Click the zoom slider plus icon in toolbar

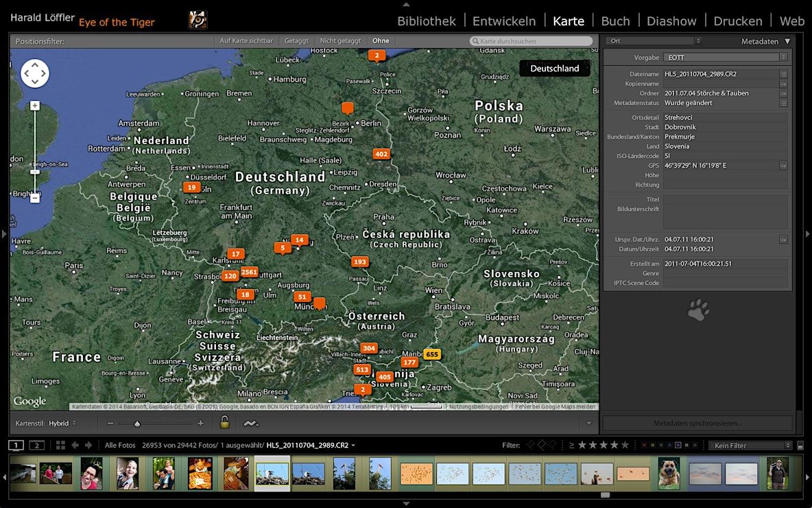201,424
